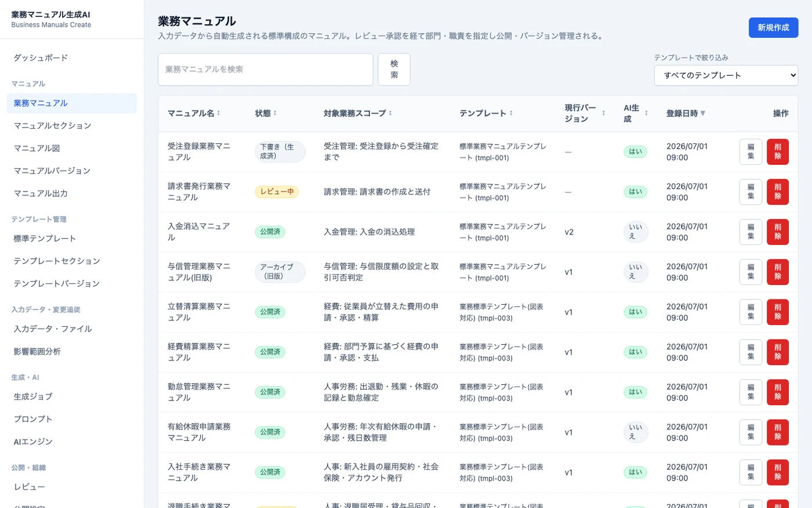Open ダッシュボード in the sidebar
The image size is (812, 508).
pos(72,58)
